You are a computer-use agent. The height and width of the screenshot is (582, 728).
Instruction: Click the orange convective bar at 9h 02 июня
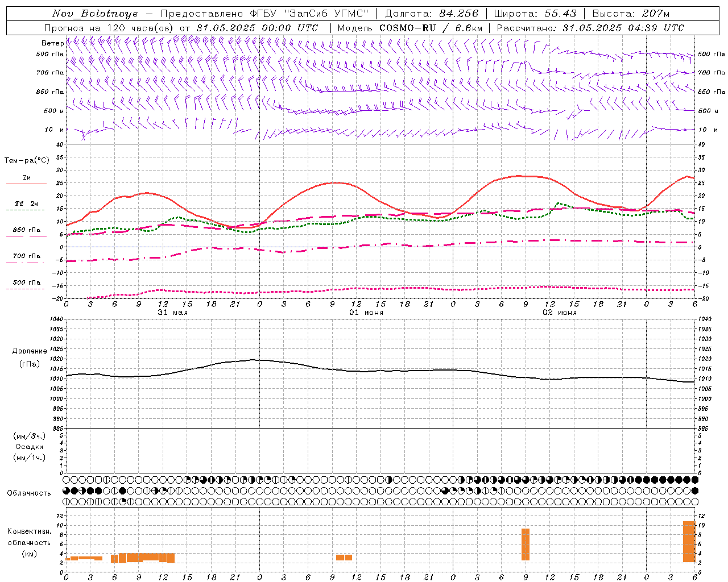click(x=526, y=544)
